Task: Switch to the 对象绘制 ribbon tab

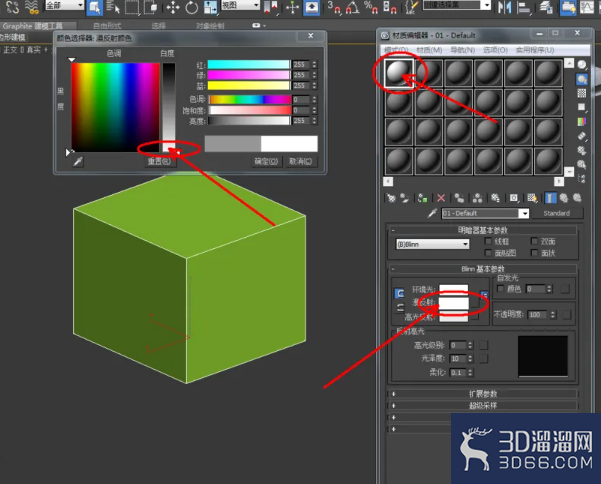Action: 210,26
